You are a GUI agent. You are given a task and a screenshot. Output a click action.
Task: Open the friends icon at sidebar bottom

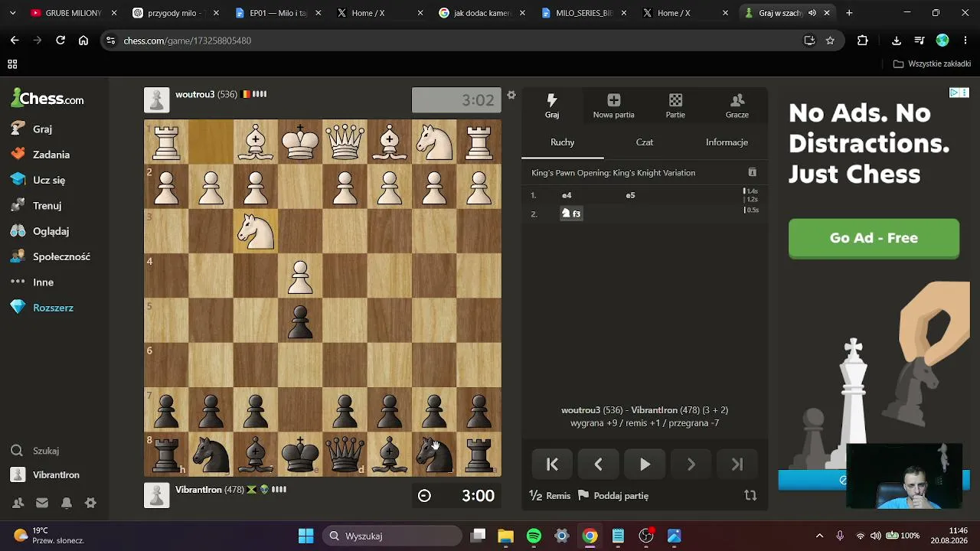click(x=18, y=503)
